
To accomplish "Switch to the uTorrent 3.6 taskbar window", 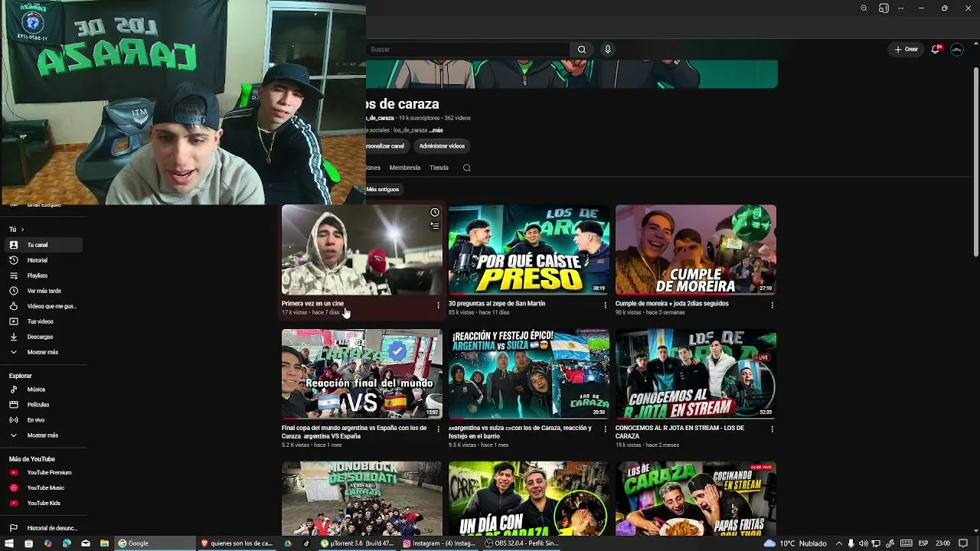I will pyautogui.click(x=358, y=543).
